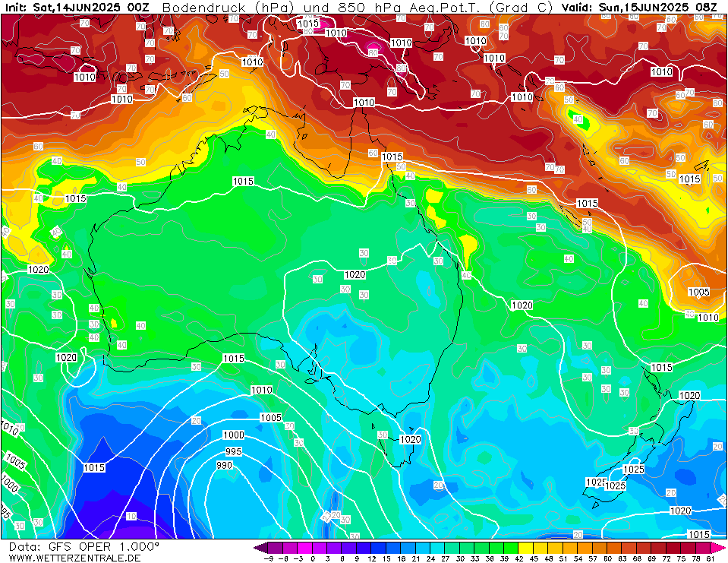The width and height of the screenshot is (728, 563).
Task: Click the purple swatch between -9 and -6
Action: coord(275,548)
